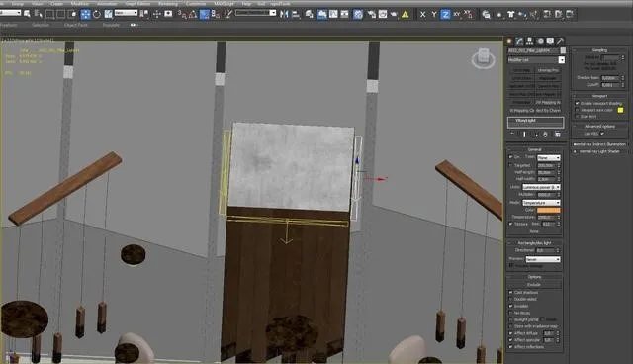Constrain to Z axis button
The height and width of the screenshot is (364, 633).
[445, 15]
